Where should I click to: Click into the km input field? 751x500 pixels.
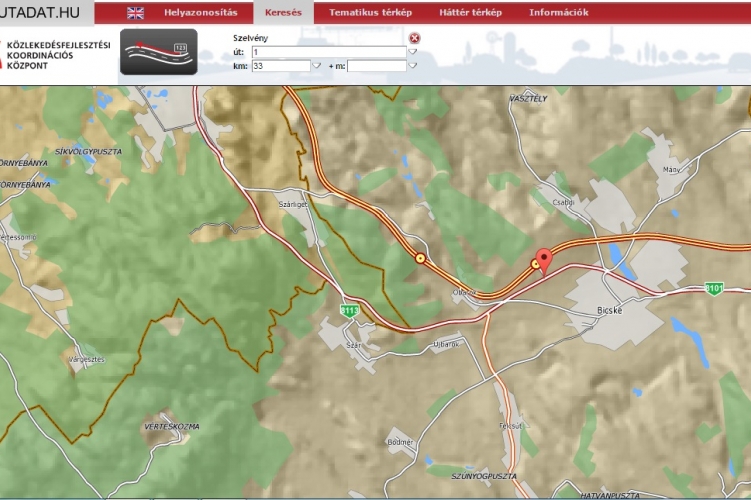coord(281,66)
